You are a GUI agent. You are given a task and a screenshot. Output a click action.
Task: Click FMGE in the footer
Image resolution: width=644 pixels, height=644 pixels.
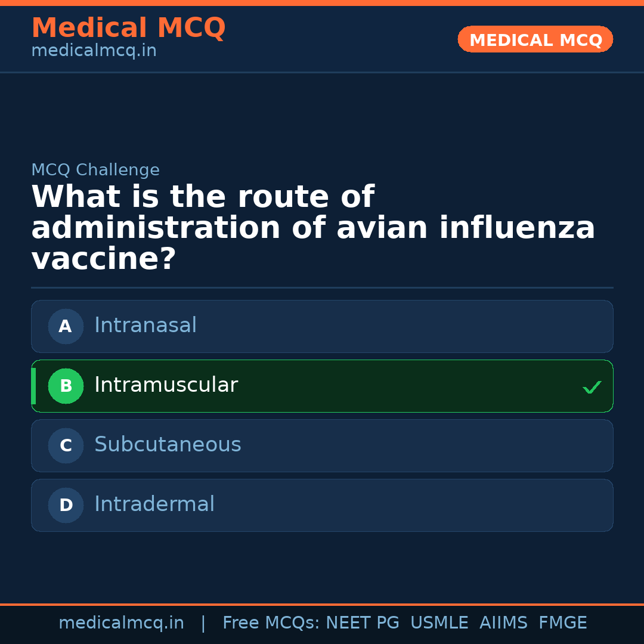(x=562, y=623)
